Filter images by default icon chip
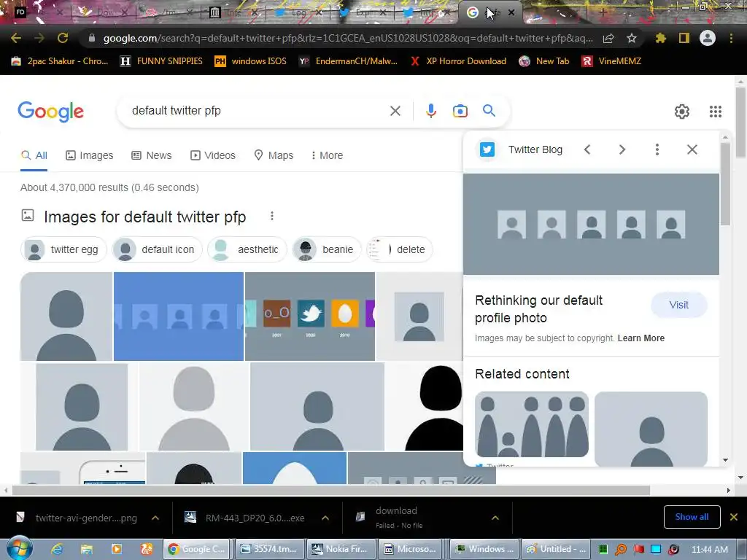The height and width of the screenshot is (560, 747). (x=157, y=249)
